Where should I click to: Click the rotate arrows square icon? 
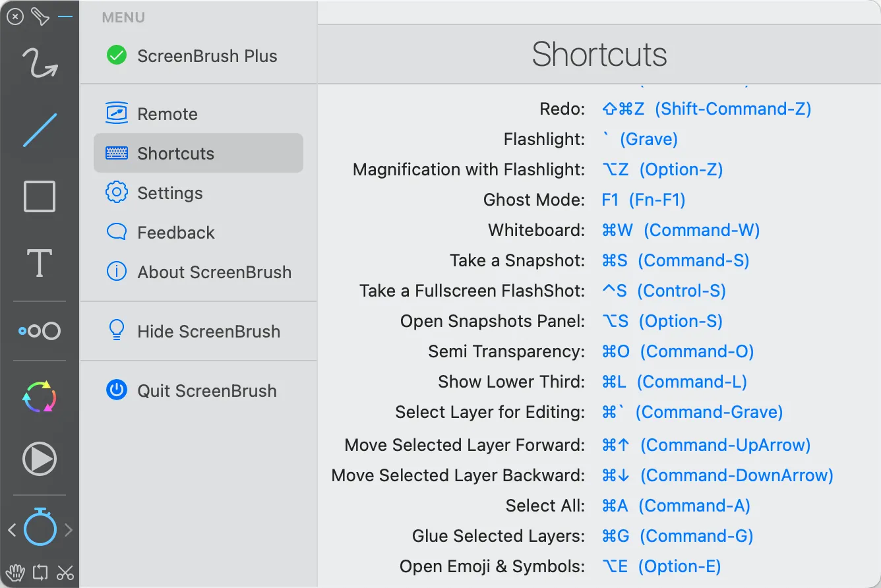(40, 572)
